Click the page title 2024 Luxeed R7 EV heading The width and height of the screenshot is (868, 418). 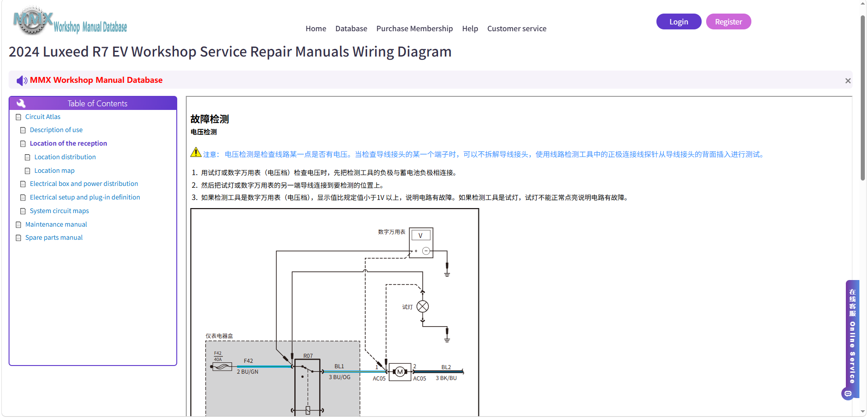(x=230, y=52)
